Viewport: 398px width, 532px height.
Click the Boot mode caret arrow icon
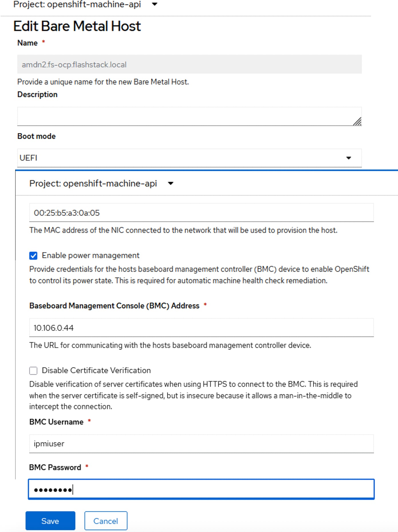[348, 158]
